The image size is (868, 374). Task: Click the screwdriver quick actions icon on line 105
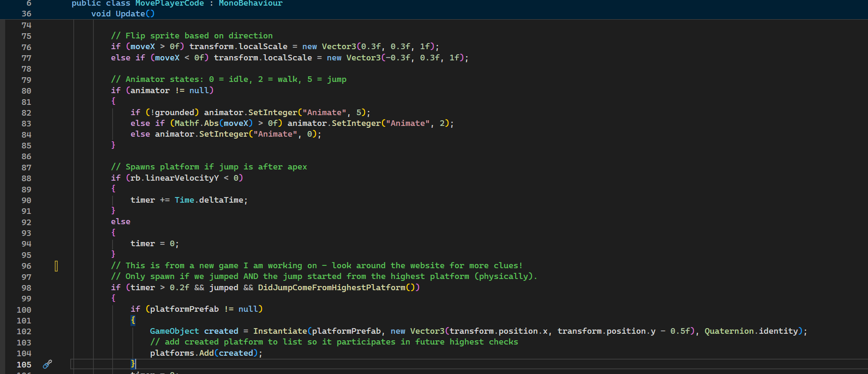click(47, 364)
